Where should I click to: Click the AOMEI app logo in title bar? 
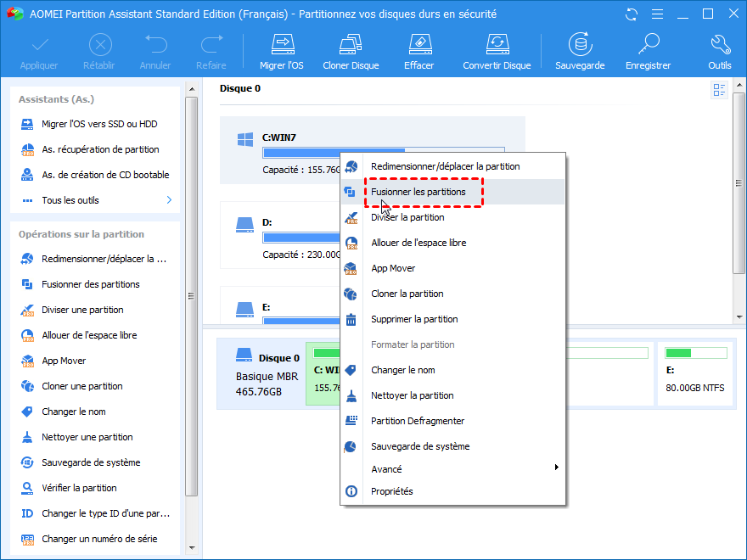click(15, 14)
